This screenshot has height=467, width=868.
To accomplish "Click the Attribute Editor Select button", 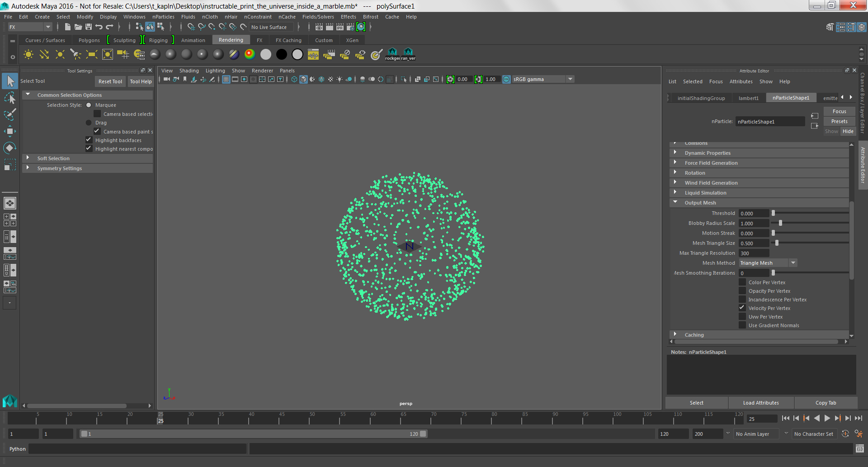I will (696, 403).
